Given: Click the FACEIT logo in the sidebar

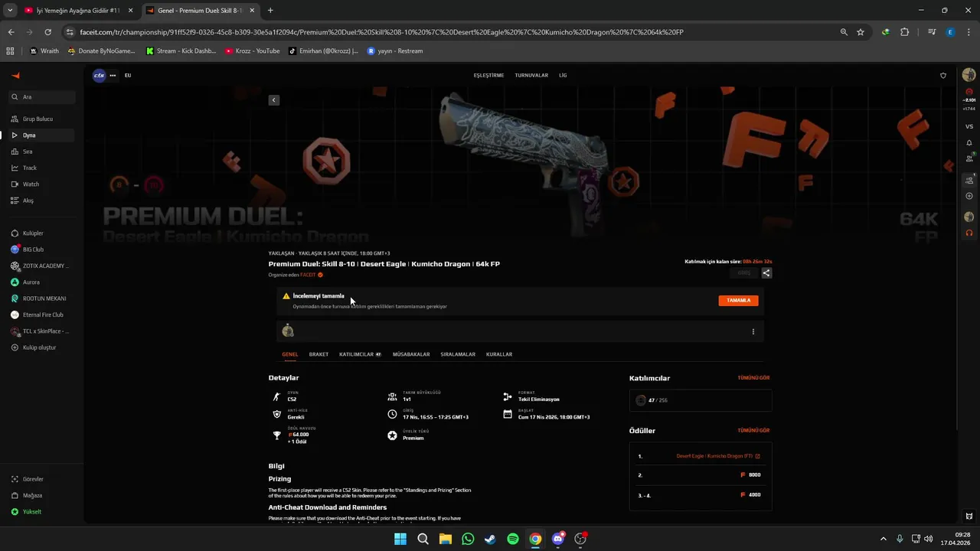Looking at the screenshot, I should pos(15,75).
